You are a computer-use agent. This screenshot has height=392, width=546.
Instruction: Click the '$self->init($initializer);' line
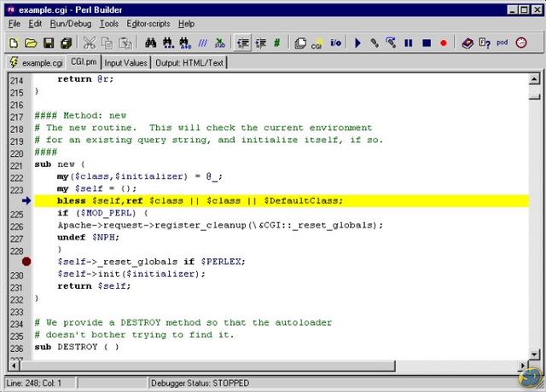coord(131,274)
